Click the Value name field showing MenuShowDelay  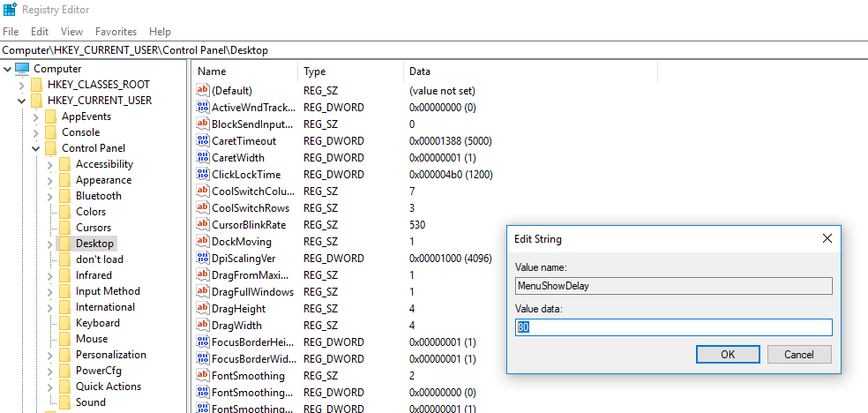(x=674, y=286)
